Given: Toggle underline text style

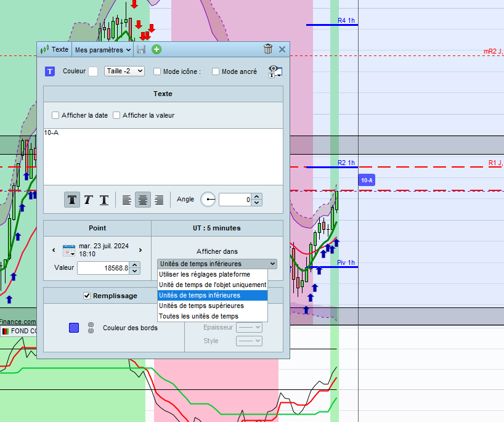Looking at the screenshot, I should (104, 200).
